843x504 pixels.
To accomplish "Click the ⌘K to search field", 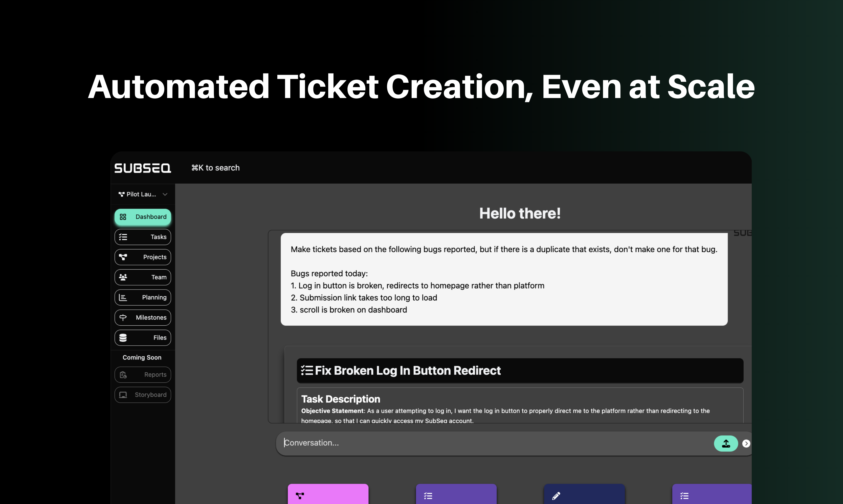I will coord(215,168).
